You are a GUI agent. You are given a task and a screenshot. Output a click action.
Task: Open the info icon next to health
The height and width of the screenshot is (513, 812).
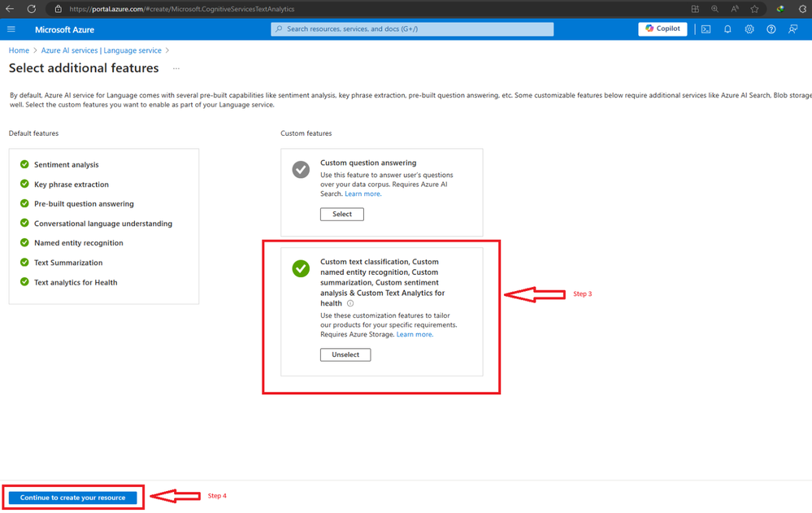pyautogui.click(x=350, y=304)
